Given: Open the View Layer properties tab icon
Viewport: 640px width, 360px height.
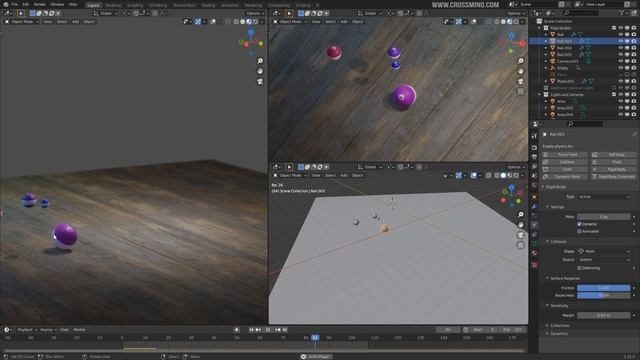Looking at the screenshot, I should click(535, 167).
